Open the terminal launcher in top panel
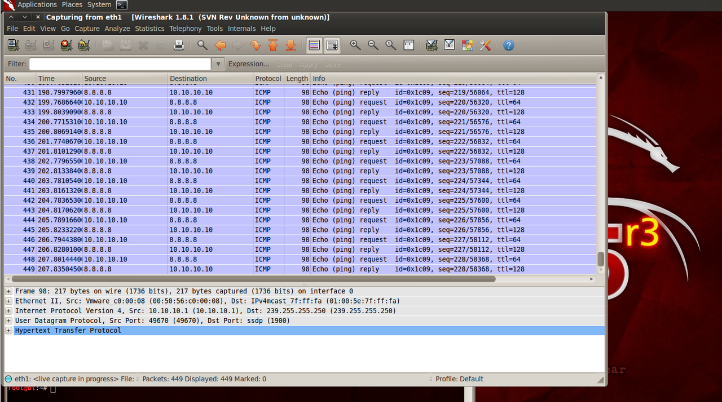Screen dimensions: 722x402 122,5
